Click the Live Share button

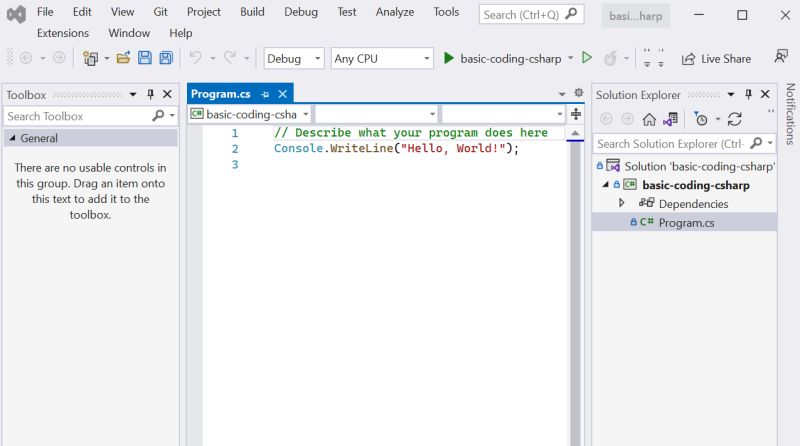click(716, 59)
